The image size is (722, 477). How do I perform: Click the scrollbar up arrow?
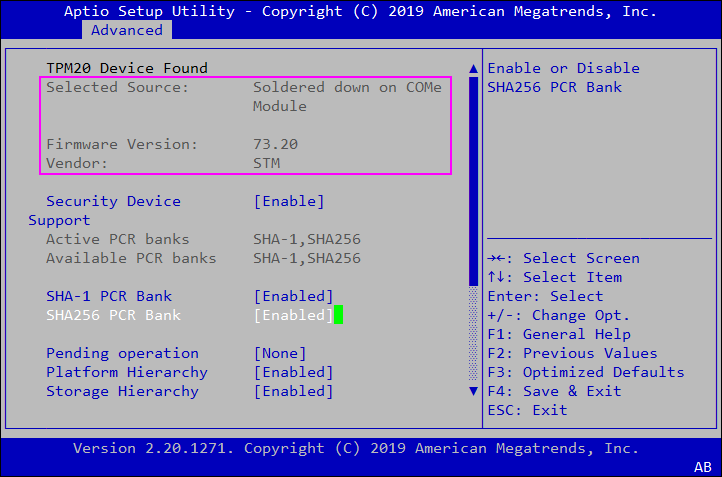point(474,69)
